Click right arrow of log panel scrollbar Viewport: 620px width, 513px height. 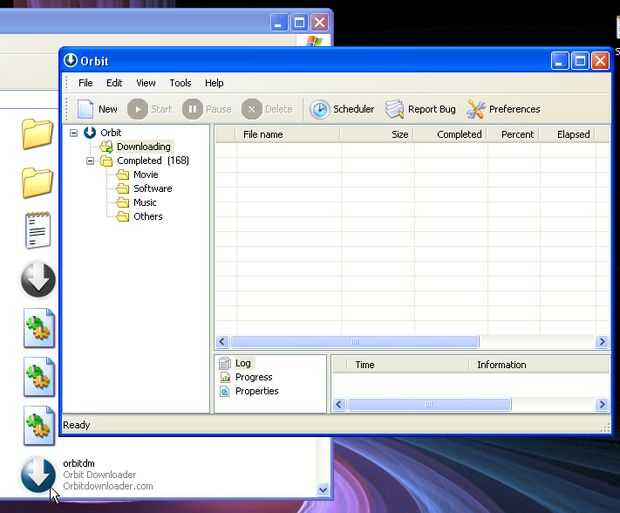pos(602,404)
